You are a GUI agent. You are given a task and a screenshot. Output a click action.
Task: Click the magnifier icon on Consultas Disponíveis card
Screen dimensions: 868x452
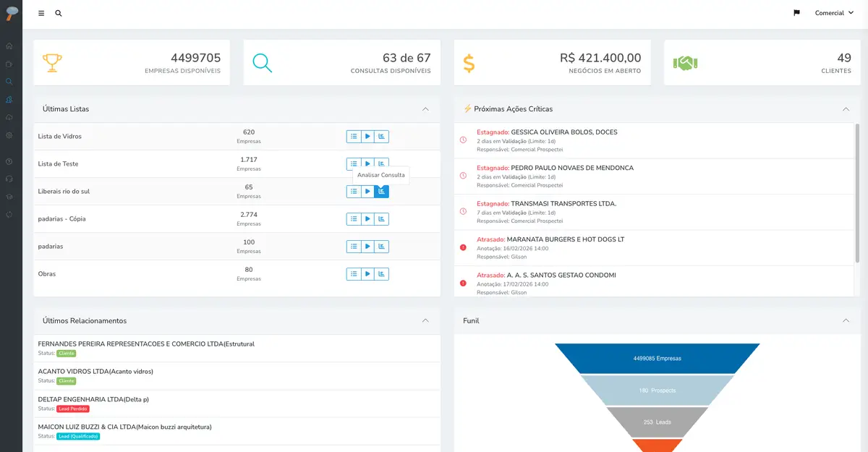262,63
